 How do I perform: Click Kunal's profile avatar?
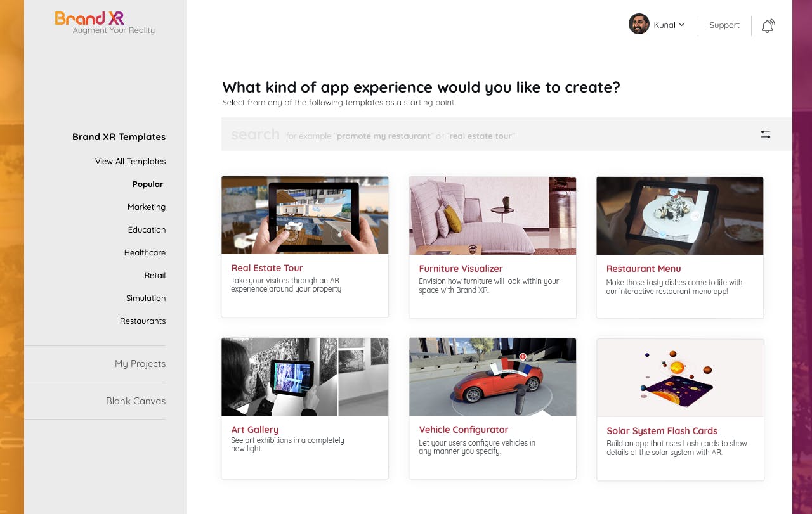[x=639, y=24]
